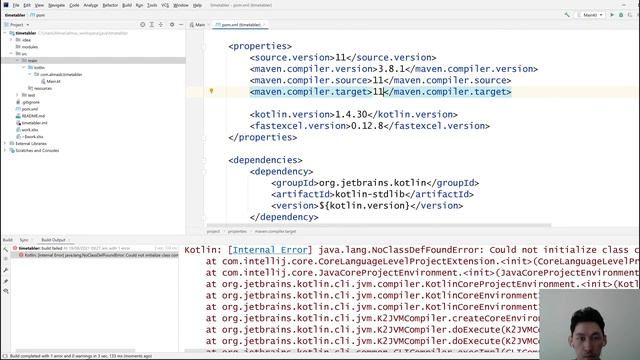Viewport: 640px width, 360px height.
Task: Collapse the main folder
Action: point(18,60)
